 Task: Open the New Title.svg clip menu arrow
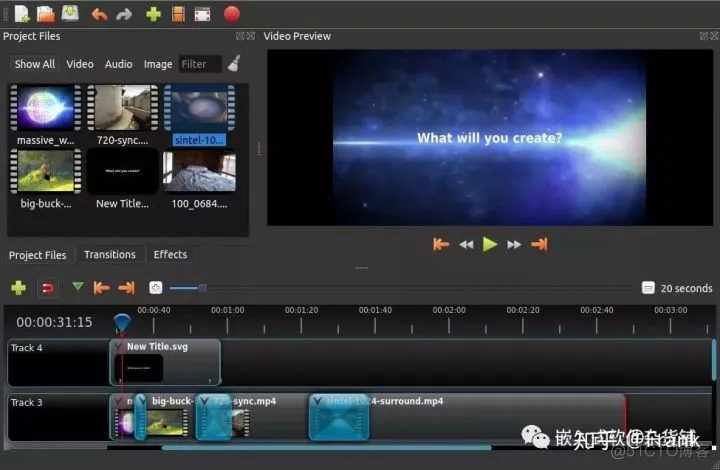point(119,347)
